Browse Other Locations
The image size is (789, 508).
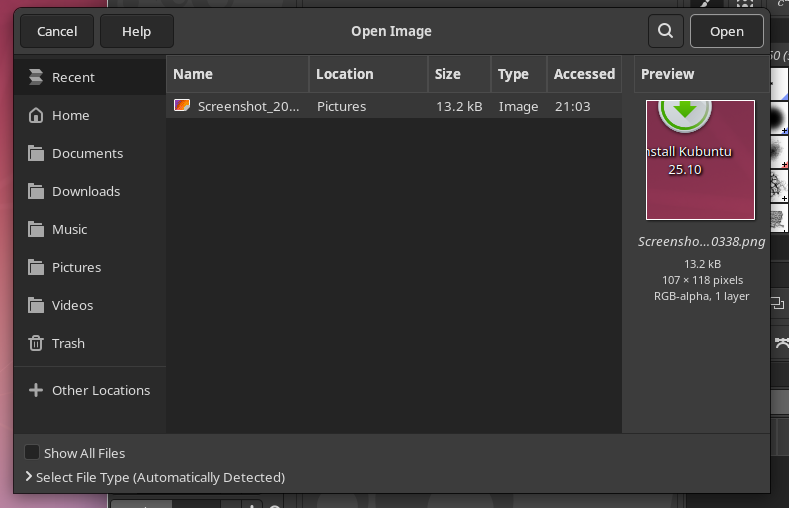pyautogui.click(x=100, y=390)
